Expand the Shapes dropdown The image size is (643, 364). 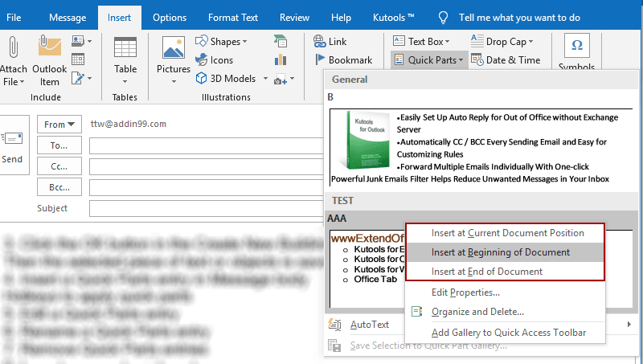223,41
